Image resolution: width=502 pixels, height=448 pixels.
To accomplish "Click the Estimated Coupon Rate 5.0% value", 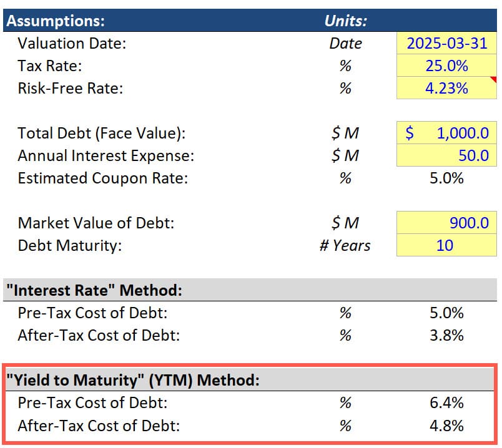I will [x=446, y=178].
